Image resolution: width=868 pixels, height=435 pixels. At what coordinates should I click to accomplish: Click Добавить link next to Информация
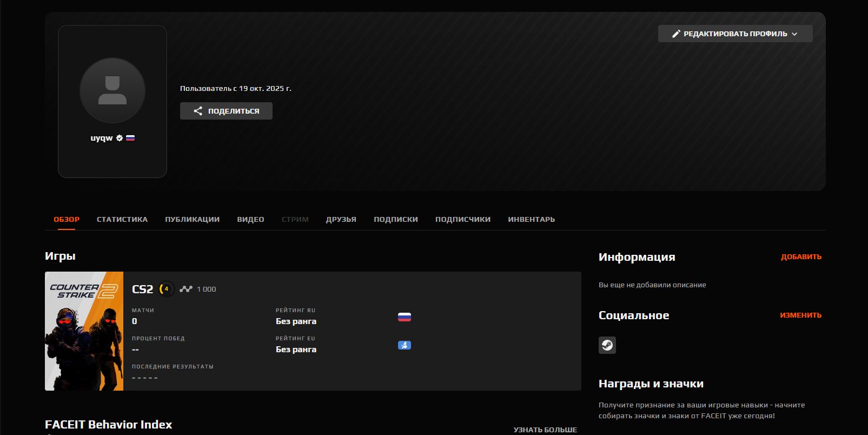tap(801, 257)
